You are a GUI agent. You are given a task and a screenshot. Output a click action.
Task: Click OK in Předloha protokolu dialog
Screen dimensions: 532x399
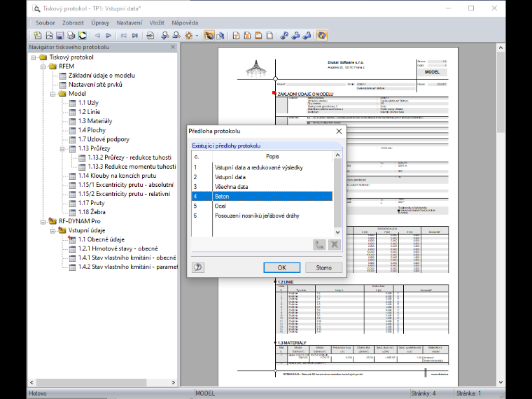pyautogui.click(x=281, y=267)
